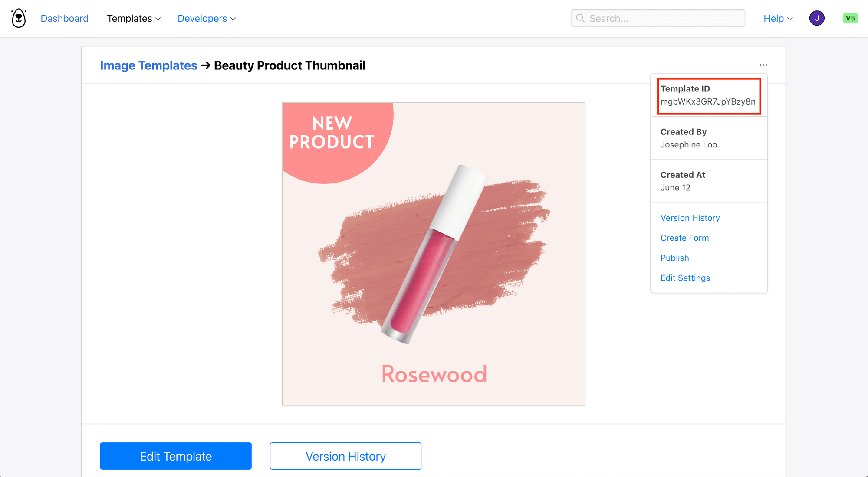Click the Bannerbear bear logo

(19, 18)
